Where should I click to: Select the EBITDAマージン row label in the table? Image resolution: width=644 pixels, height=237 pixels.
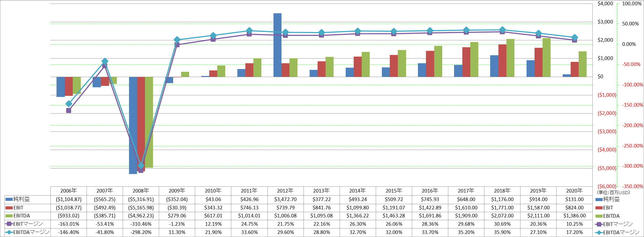coord(27,232)
